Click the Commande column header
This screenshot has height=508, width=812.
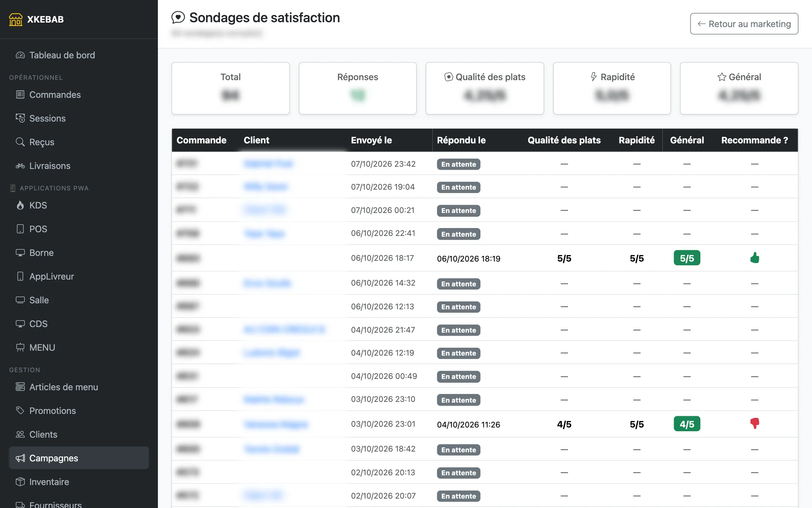point(201,140)
